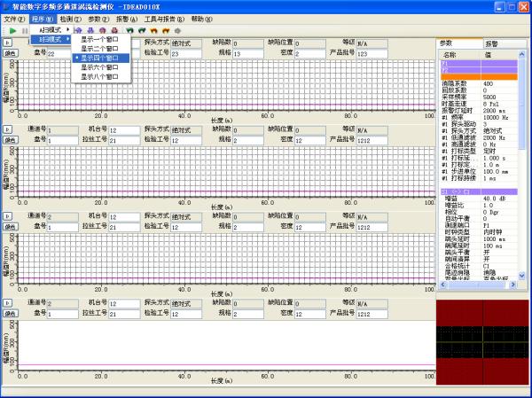Select the 增益 40.0 dB row
This screenshot has width=532, height=398.
tap(479, 199)
